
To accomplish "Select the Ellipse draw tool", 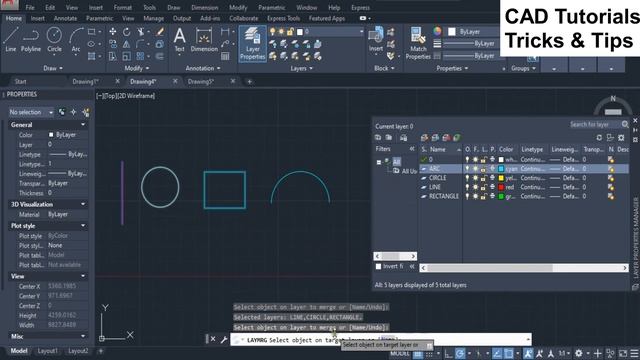I will coord(91,44).
